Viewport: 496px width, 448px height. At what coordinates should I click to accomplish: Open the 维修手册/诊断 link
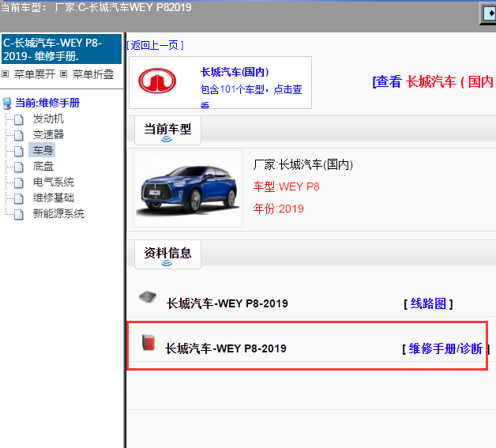[x=445, y=349]
